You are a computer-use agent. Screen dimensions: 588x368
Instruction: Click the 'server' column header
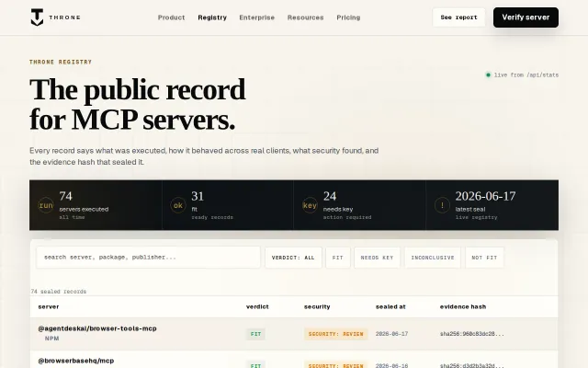click(49, 306)
